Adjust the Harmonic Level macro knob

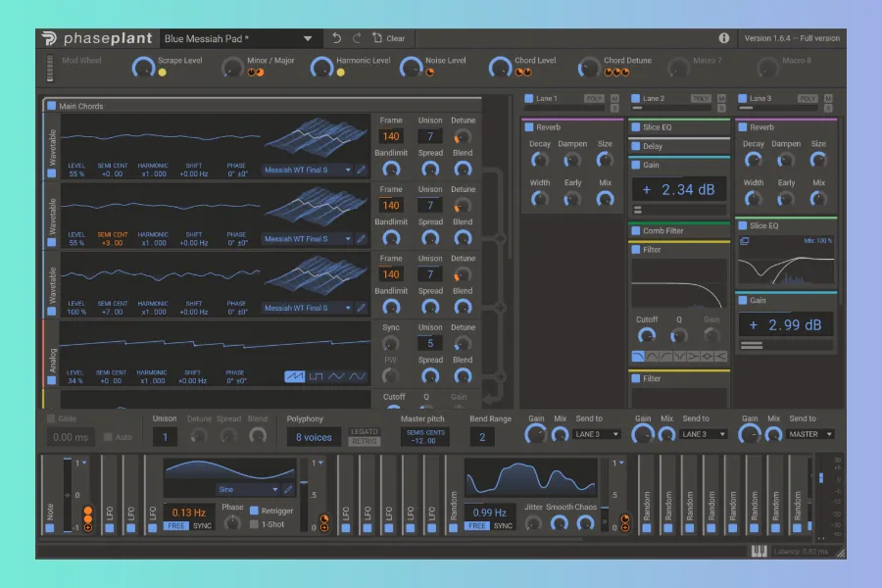321,67
